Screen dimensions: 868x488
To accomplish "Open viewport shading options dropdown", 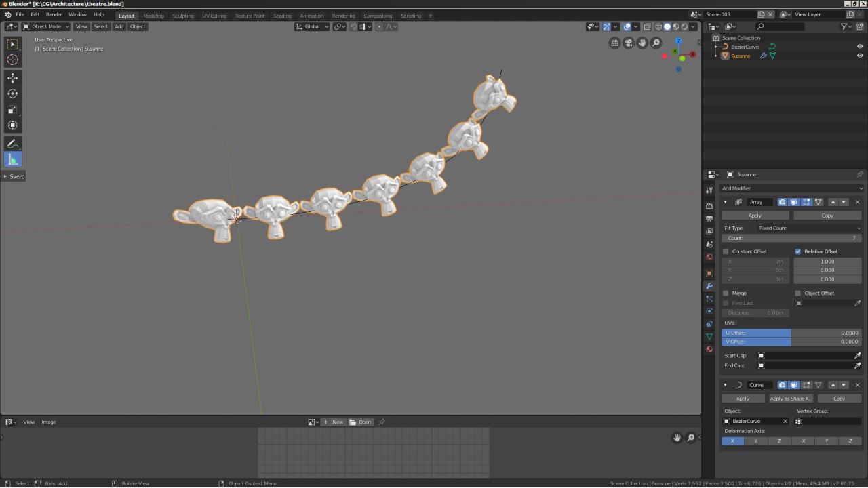I will (x=693, y=26).
